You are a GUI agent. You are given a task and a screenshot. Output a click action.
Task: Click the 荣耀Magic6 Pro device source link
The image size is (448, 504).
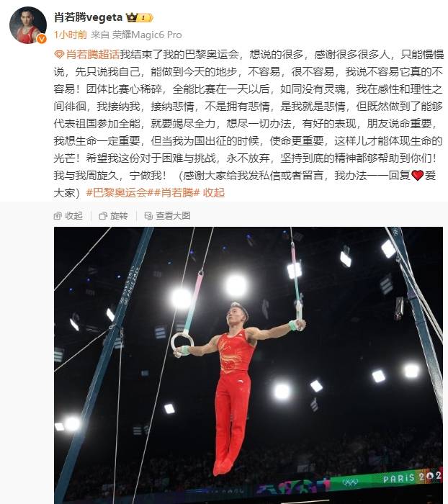[x=147, y=35]
